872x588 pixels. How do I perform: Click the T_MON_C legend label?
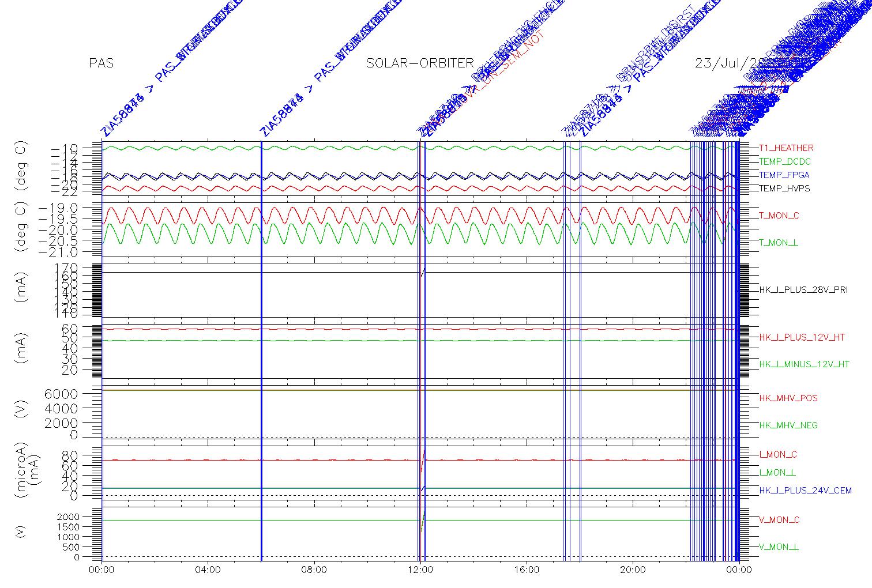click(x=779, y=216)
